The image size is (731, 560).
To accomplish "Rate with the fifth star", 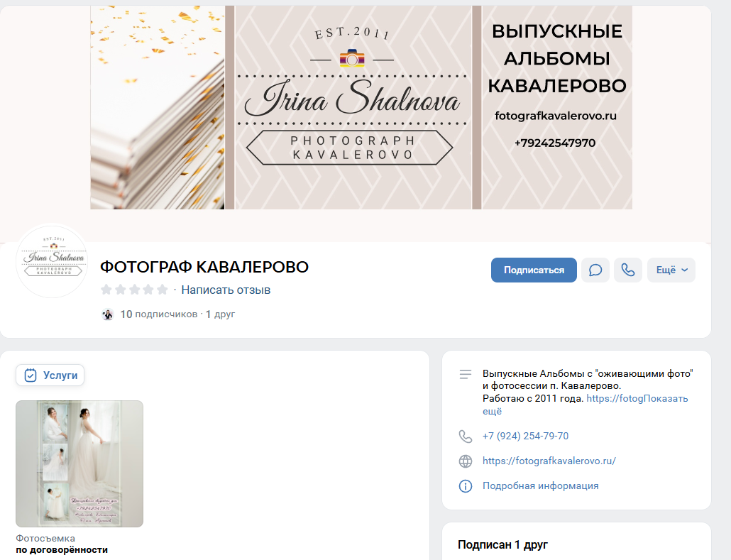I will click(163, 290).
